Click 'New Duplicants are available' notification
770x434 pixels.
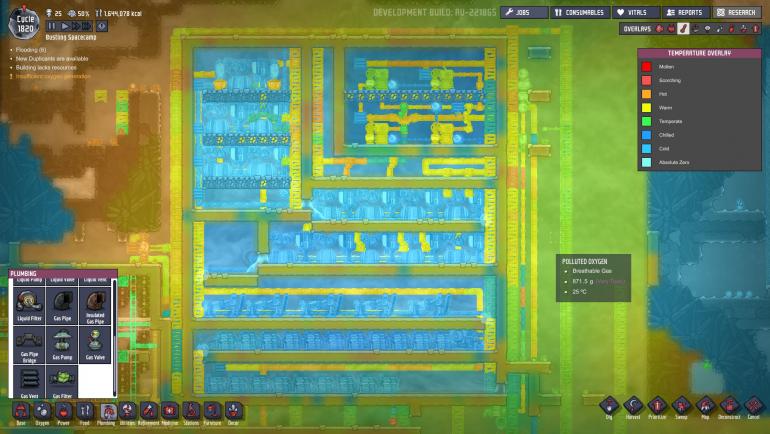[52, 58]
